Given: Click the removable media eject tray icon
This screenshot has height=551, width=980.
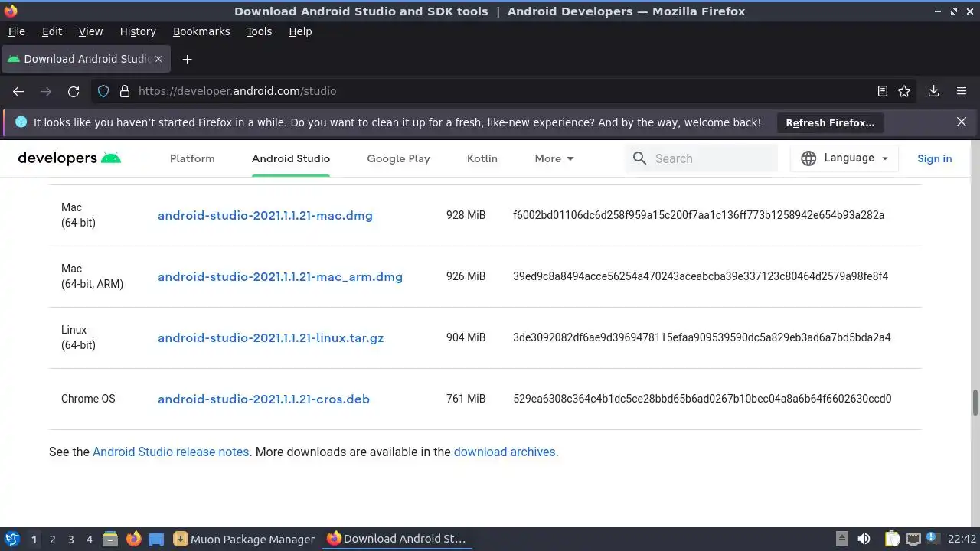Looking at the screenshot, I should [x=841, y=539].
